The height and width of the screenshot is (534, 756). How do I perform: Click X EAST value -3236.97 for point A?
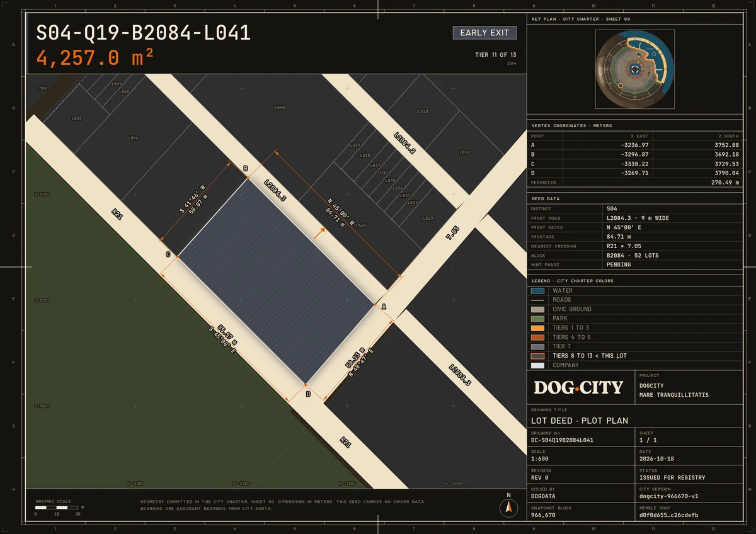tap(634, 145)
